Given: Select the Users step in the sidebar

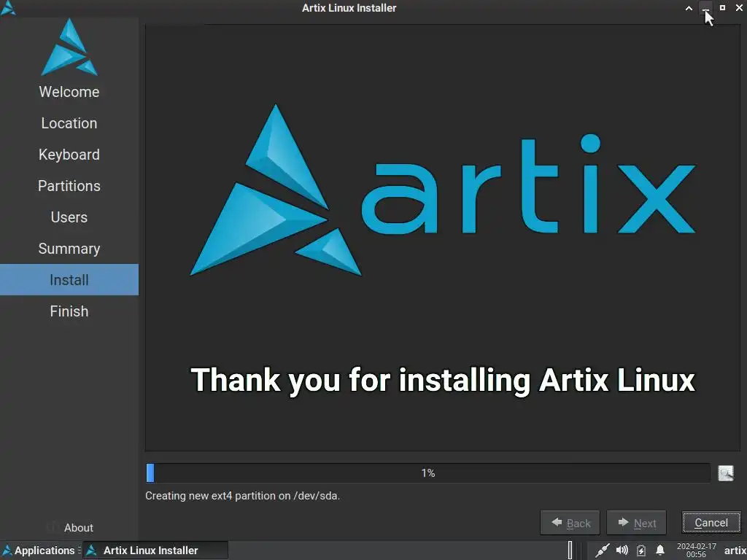Looking at the screenshot, I should (x=69, y=217).
